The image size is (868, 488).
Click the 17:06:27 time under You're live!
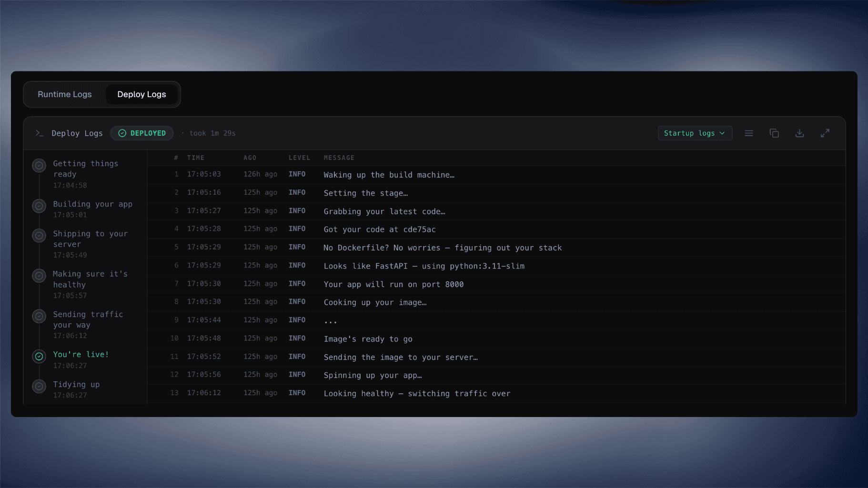pyautogui.click(x=70, y=366)
